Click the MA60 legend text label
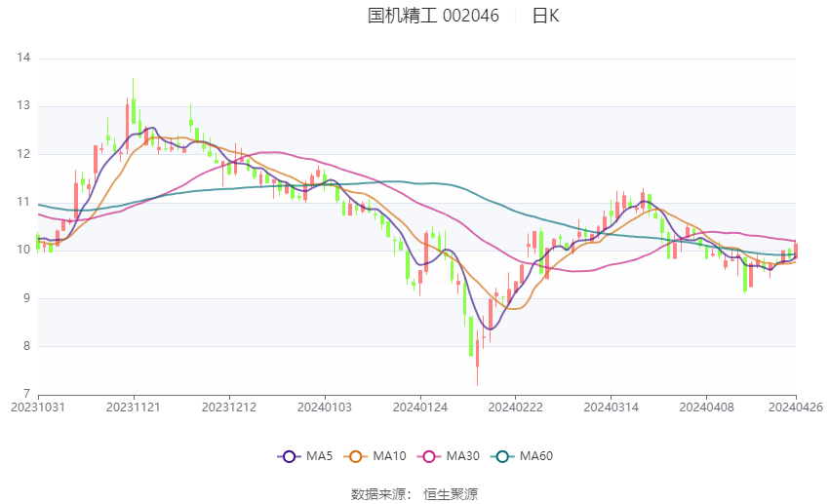 click(536, 456)
